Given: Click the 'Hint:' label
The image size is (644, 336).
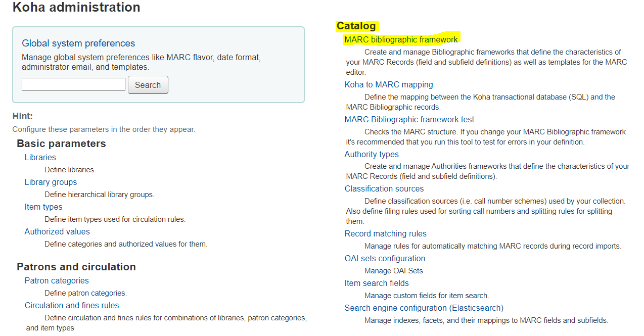Looking at the screenshot, I should click(23, 117).
